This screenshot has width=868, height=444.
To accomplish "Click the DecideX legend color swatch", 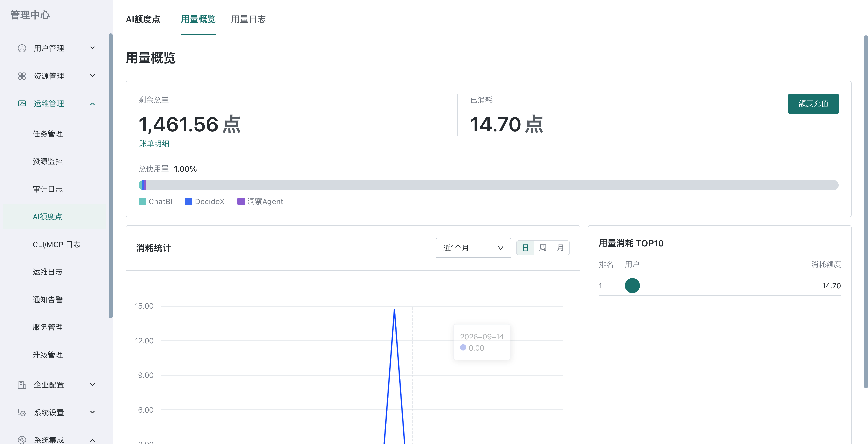I will point(188,201).
